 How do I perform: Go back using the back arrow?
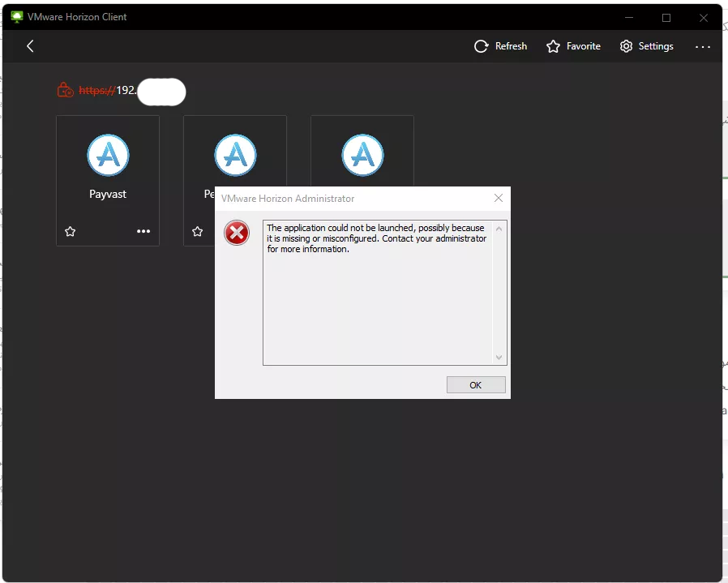(30, 46)
